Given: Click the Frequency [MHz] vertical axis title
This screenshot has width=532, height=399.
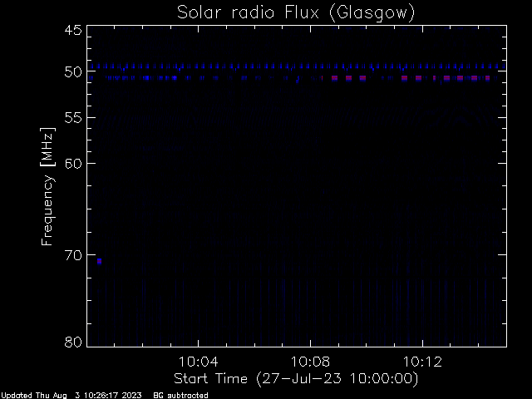Looking at the screenshot, I should pyautogui.click(x=47, y=186).
